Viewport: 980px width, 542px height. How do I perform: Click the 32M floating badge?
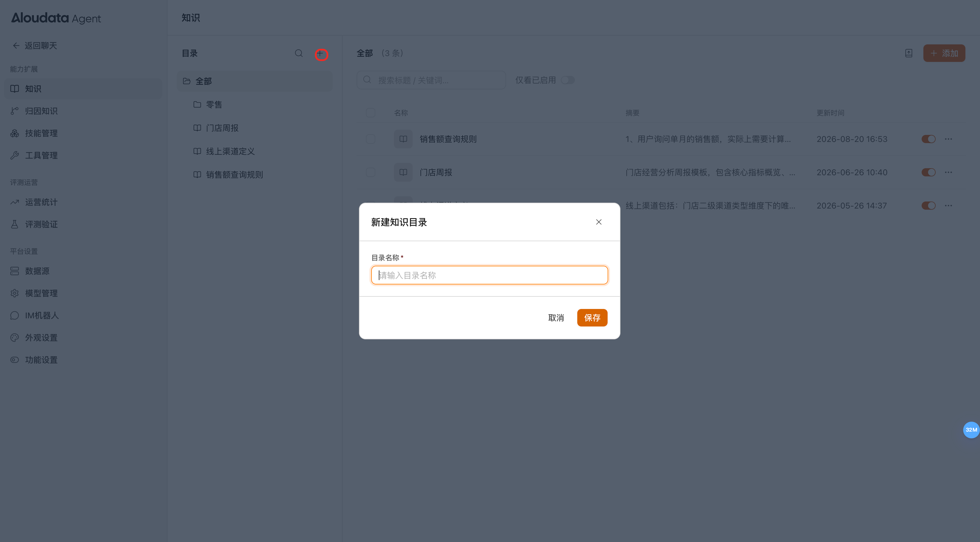[x=971, y=430]
